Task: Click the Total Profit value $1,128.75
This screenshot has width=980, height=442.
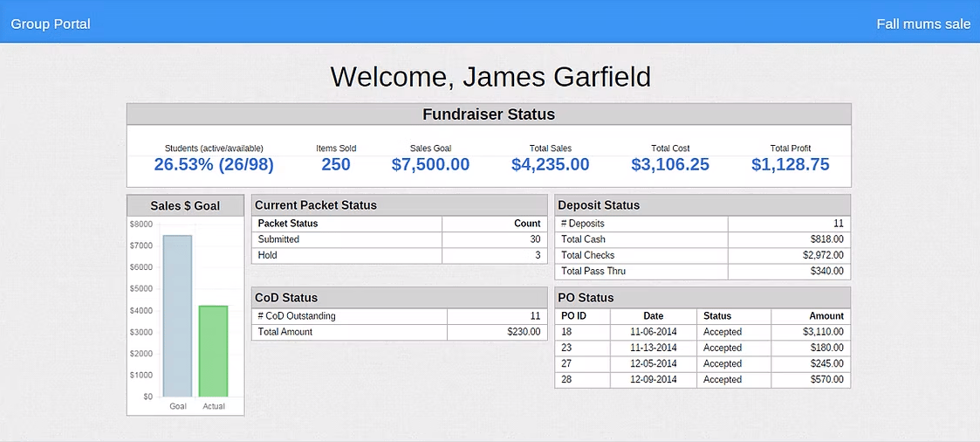Action: [x=790, y=164]
